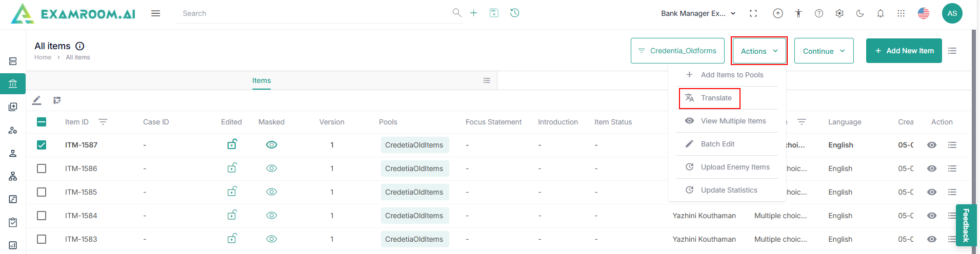Go to Home breadcrumb link
Screen dimensions: 980x254
click(43, 57)
